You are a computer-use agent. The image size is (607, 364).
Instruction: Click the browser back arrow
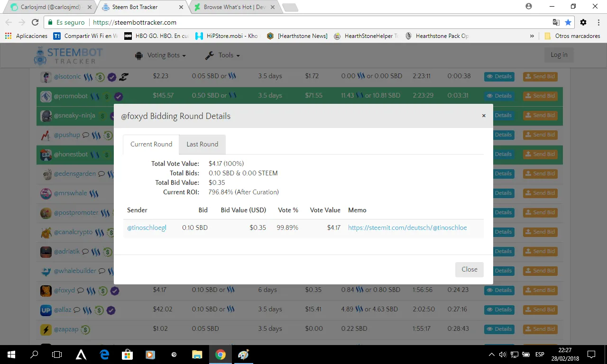click(x=9, y=22)
